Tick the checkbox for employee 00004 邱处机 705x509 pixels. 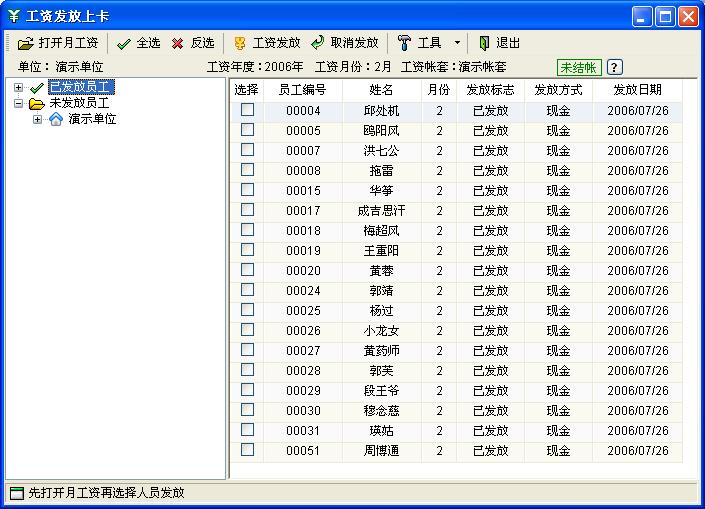click(247, 110)
